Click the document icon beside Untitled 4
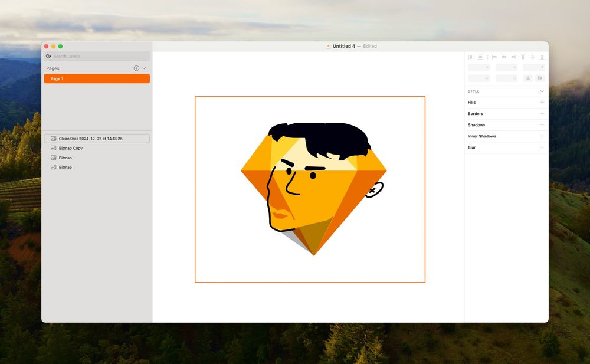 [329, 46]
